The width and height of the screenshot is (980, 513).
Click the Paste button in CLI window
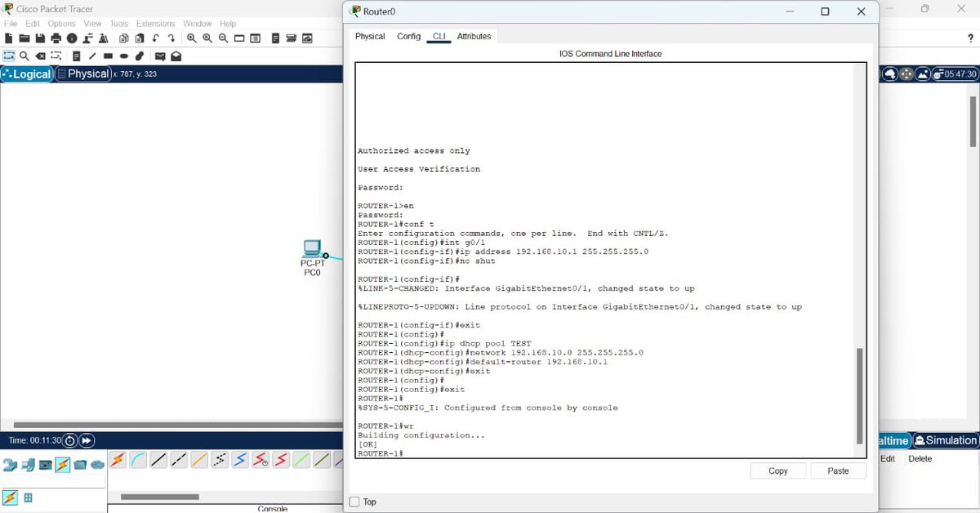point(838,471)
